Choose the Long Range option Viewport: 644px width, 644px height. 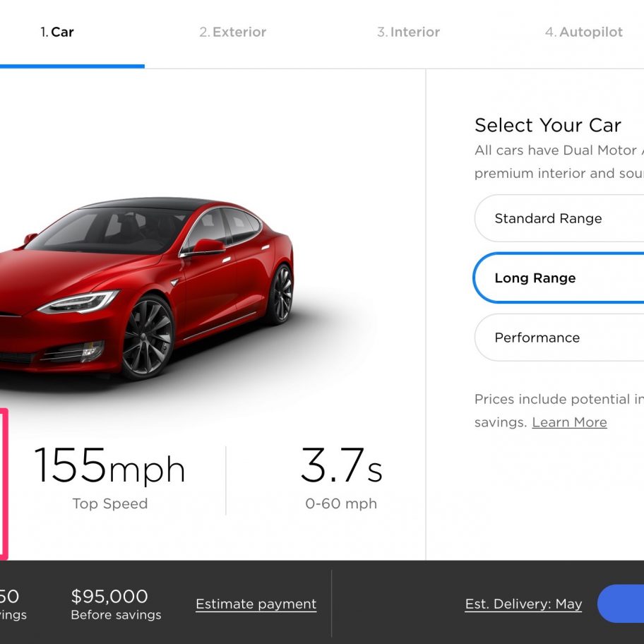pyautogui.click(x=558, y=278)
